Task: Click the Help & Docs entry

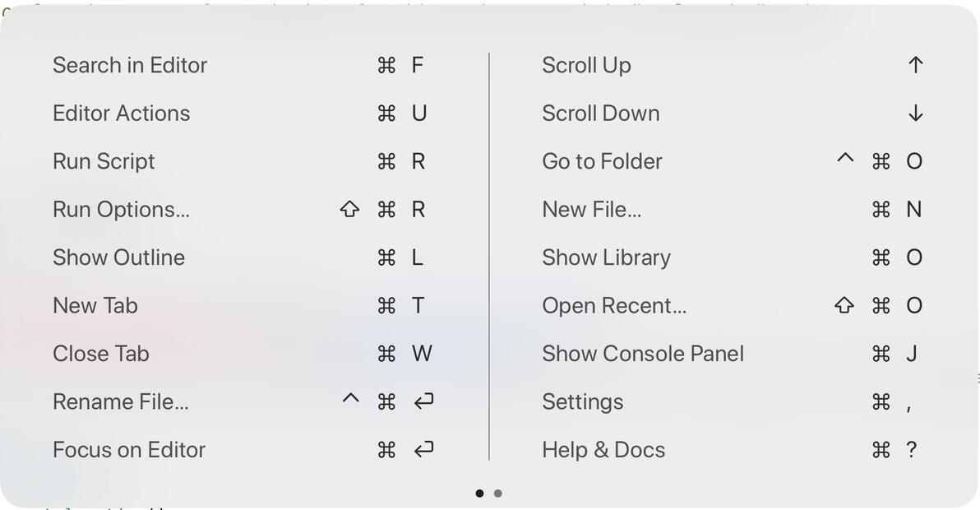Action: point(603,450)
